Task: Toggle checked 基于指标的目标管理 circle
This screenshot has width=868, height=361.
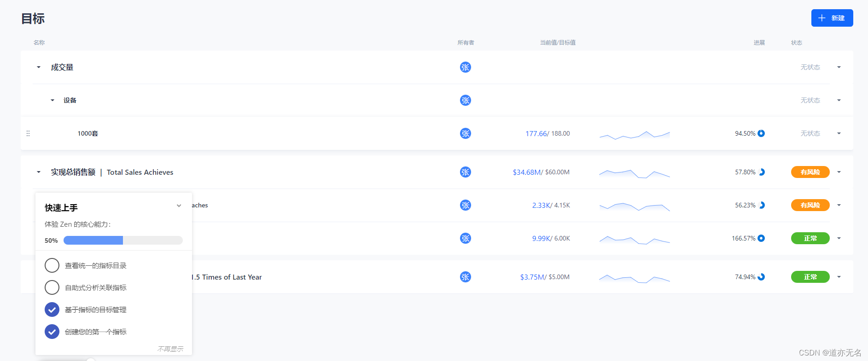Action: (x=52, y=309)
